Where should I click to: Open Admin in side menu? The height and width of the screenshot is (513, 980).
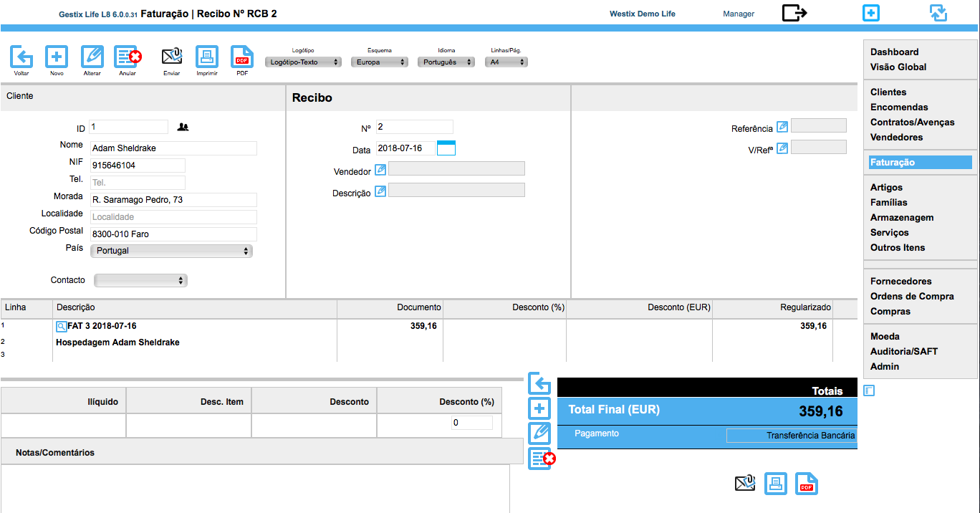coord(885,366)
